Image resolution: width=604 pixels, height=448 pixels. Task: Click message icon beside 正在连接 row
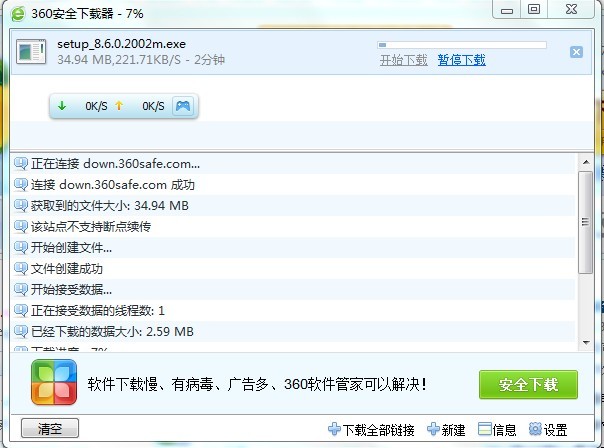coord(21,164)
